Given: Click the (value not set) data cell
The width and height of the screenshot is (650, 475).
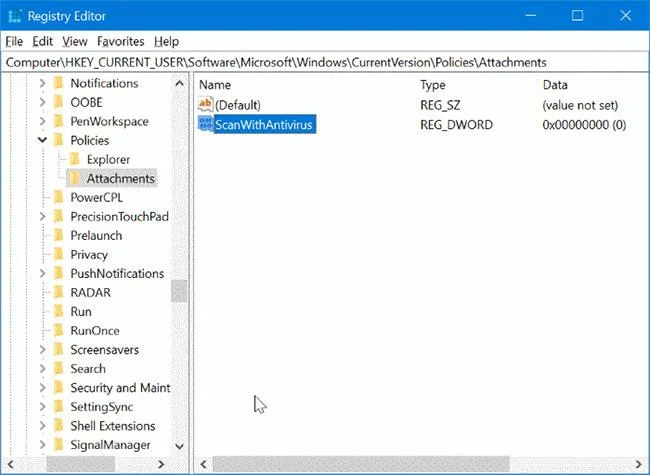Looking at the screenshot, I should [580, 105].
